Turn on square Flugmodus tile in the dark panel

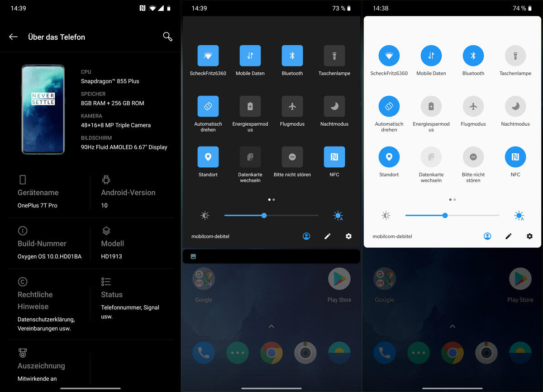[x=292, y=106]
